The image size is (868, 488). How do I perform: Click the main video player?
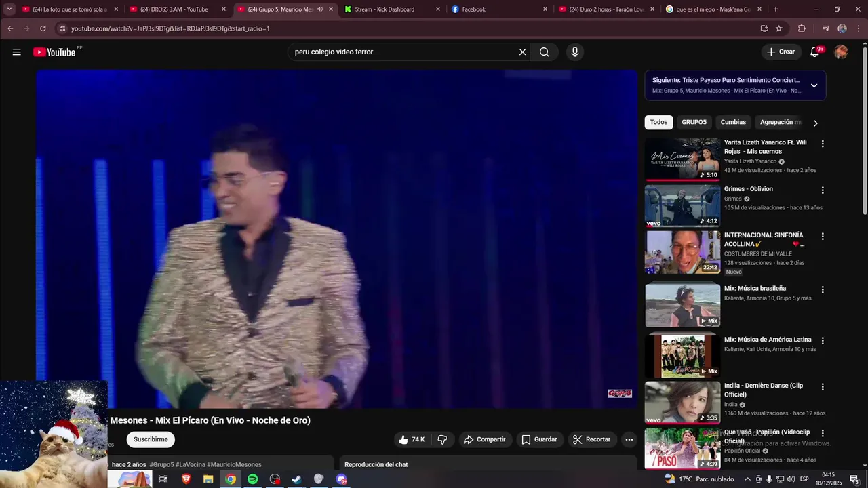(x=337, y=239)
